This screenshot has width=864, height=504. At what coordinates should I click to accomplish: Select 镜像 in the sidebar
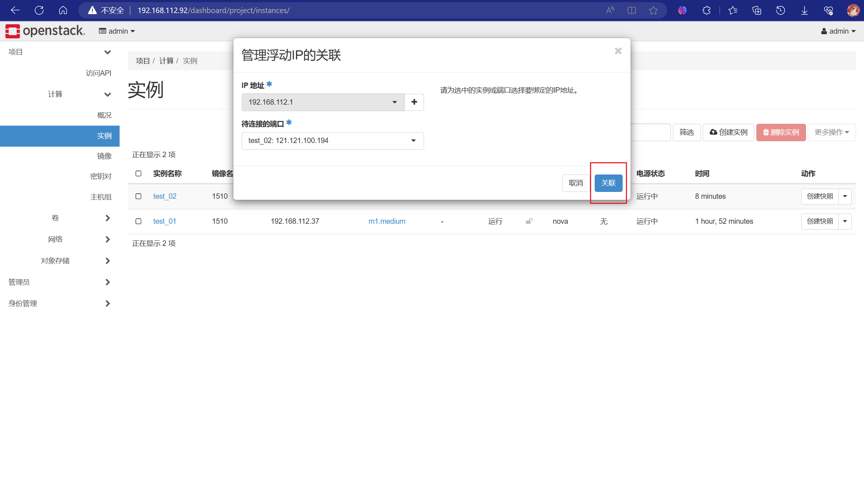point(104,156)
